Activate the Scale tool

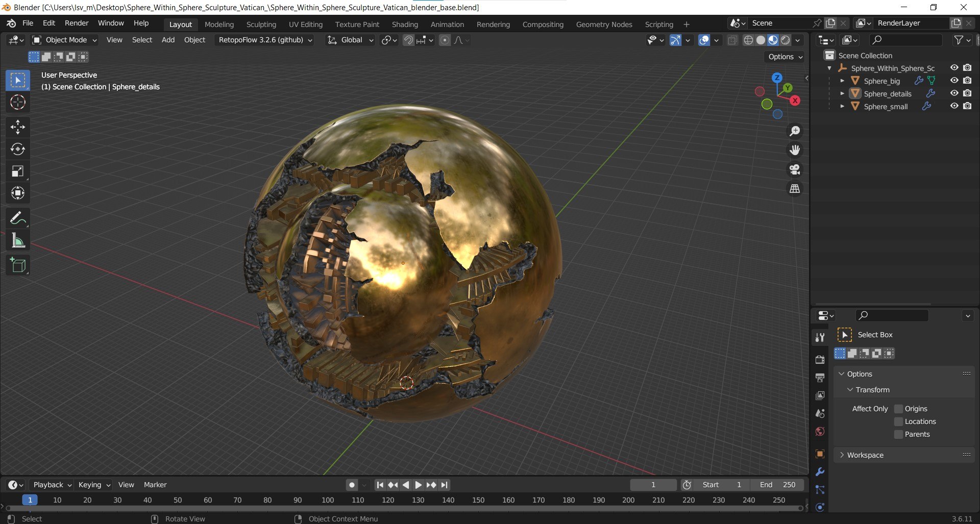[x=18, y=171]
